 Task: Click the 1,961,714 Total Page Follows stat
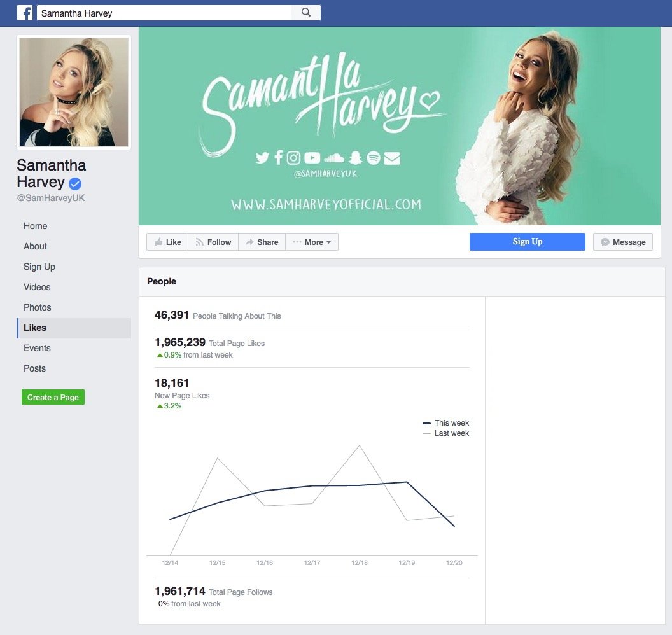click(213, 591)
